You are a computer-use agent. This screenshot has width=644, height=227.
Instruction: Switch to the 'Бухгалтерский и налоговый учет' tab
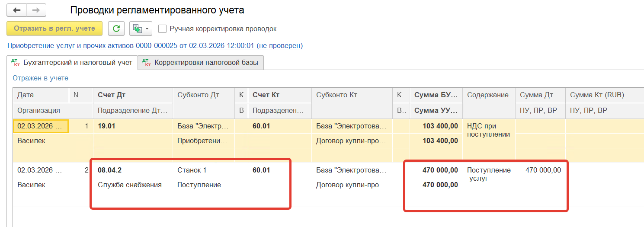click(72, 63)
